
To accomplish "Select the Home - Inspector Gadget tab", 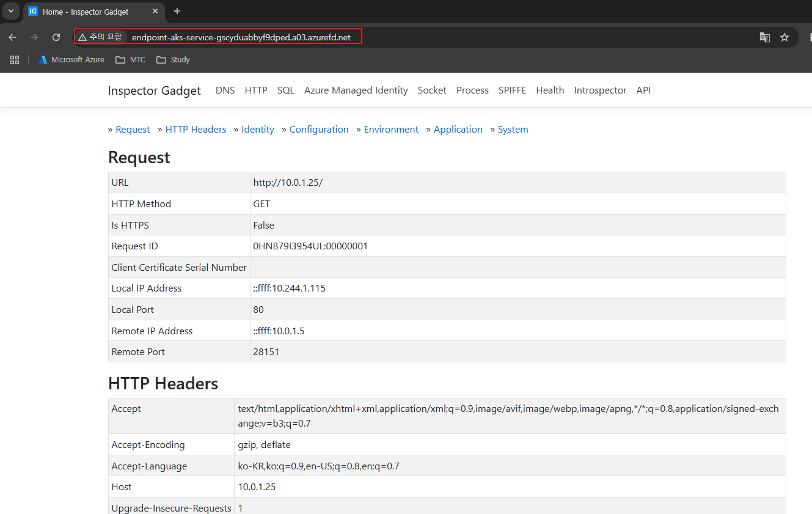I will (x=95, y=12).
